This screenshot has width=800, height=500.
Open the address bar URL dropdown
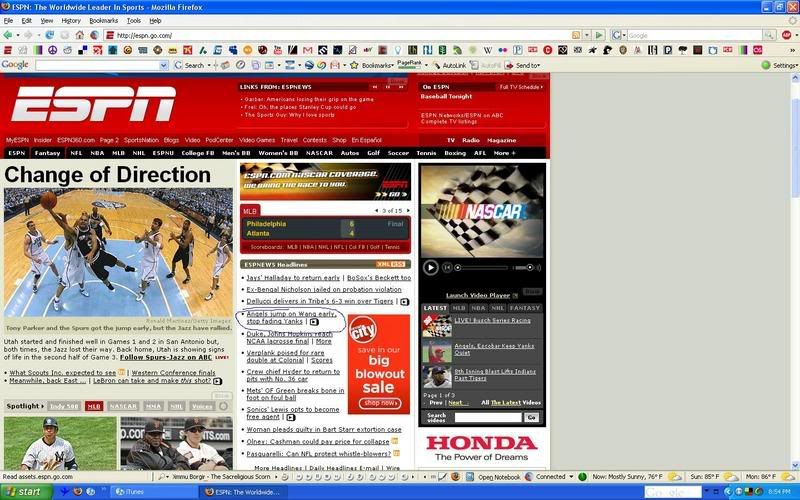tap(587, 35)
